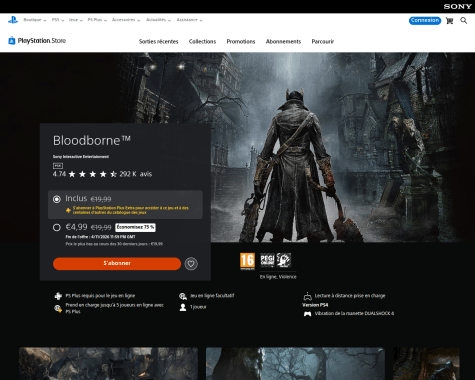
Task: Click the half-filled fifth rating star
Action: [113, 174]
